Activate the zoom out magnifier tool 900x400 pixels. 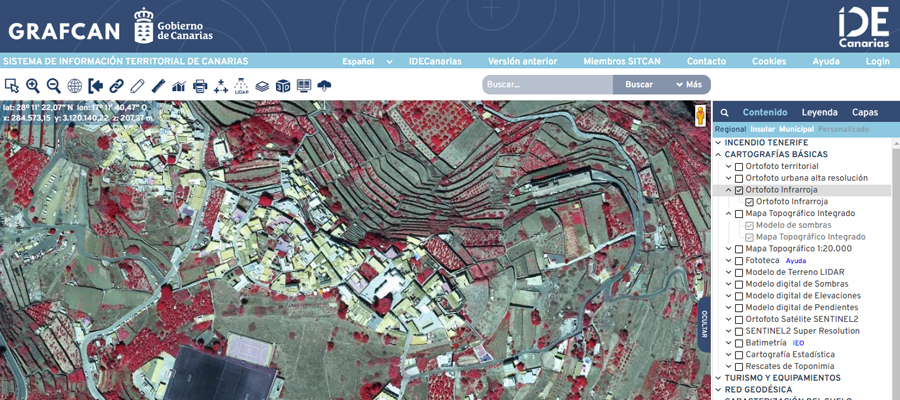(53, 86)
